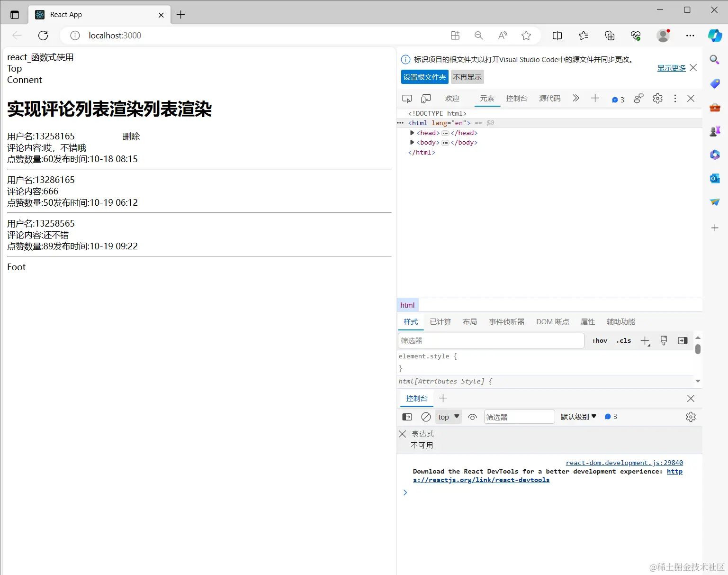The width and height of the screenshot is (728, 575).
Task: Toggle computed styles sidebar pane
Action: [x=683, y=340]
